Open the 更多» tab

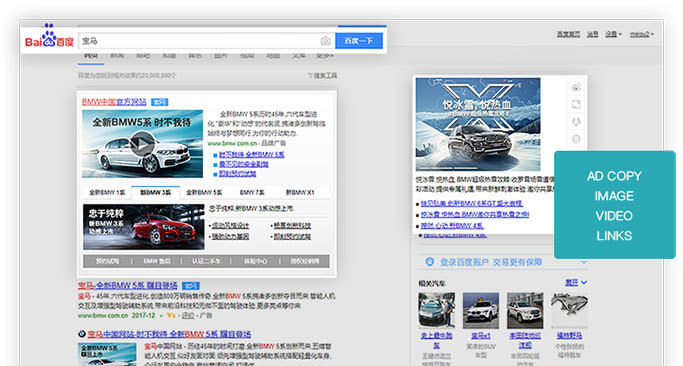click(325, 56)
